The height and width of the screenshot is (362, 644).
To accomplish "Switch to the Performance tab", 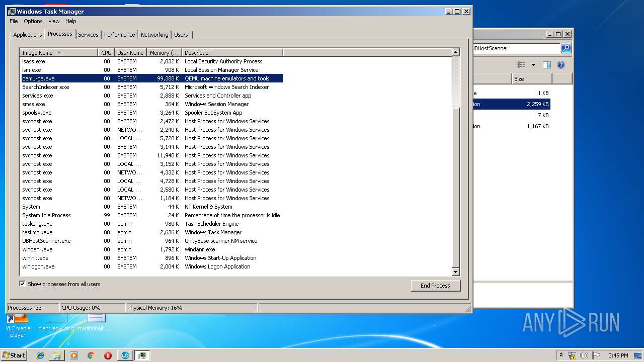I will click(120, 35).
